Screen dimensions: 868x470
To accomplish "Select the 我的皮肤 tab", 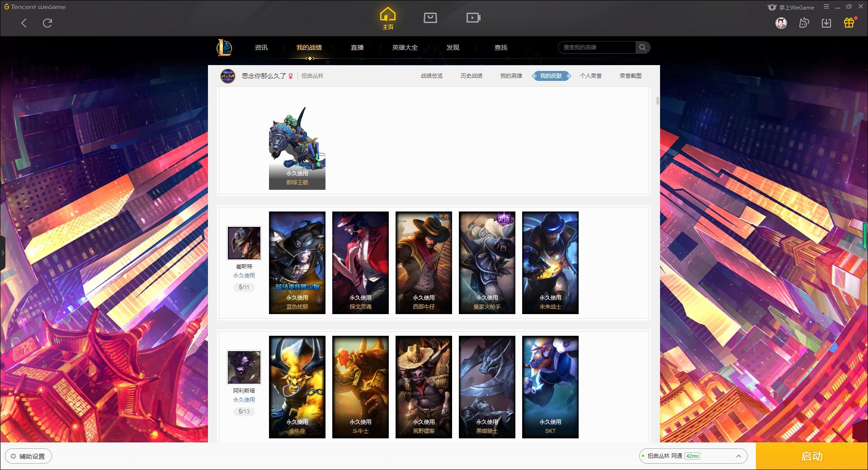I will 551,76.
